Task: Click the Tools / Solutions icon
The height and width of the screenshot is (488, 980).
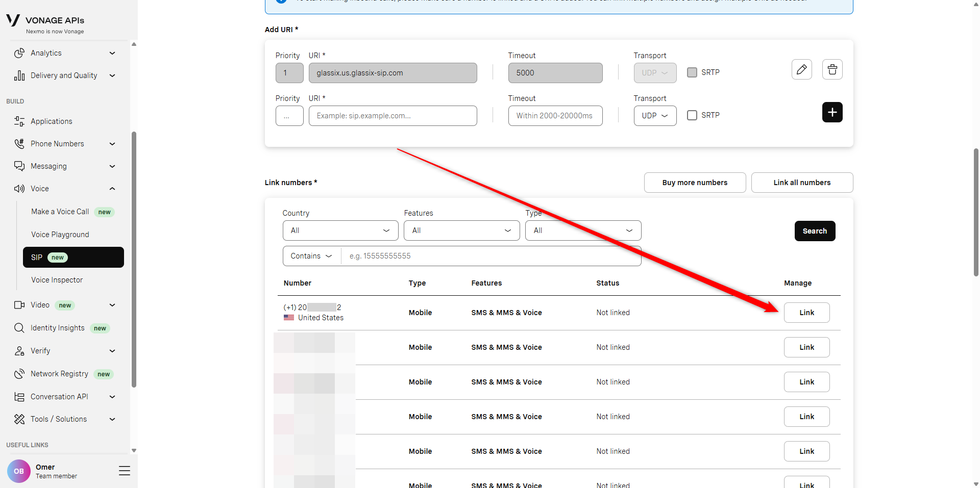Action: (x=19, y=419)
